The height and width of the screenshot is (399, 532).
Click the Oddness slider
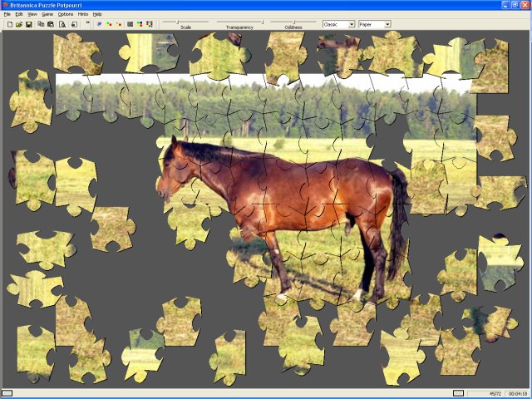point(293,22)
